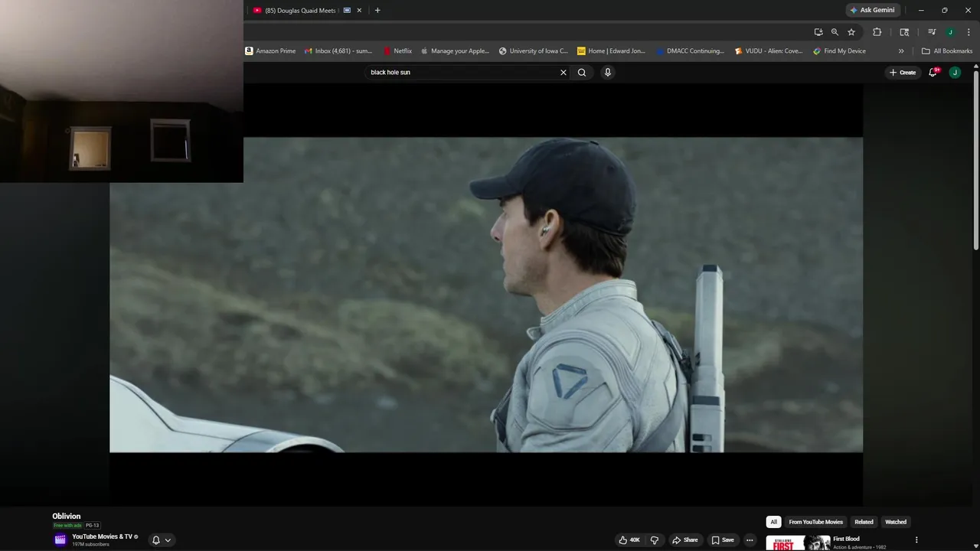Click the Free with ads badge
Image resolution: width=980 pixels, height=551 pixels.
67,526
